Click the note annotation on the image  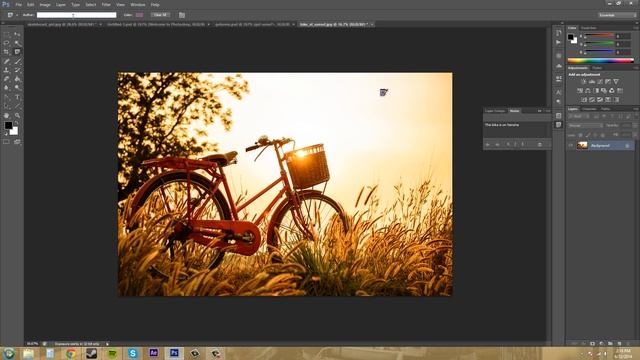(x=383, y=93)
